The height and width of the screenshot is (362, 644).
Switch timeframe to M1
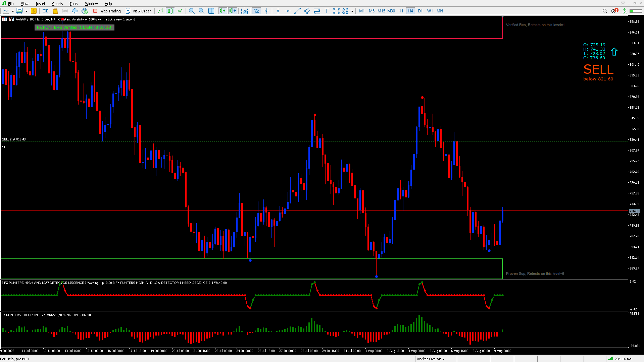[362, 11]
